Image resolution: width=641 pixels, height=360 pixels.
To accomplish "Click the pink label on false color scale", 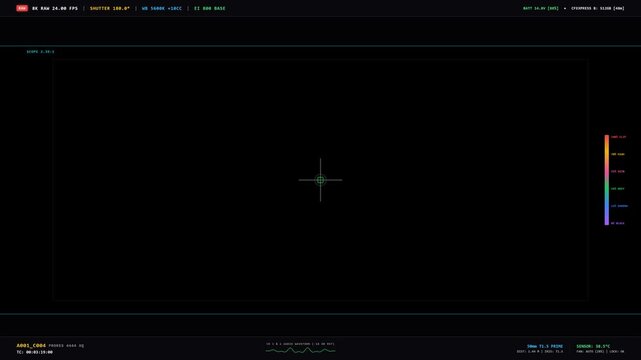I will 618,171.
